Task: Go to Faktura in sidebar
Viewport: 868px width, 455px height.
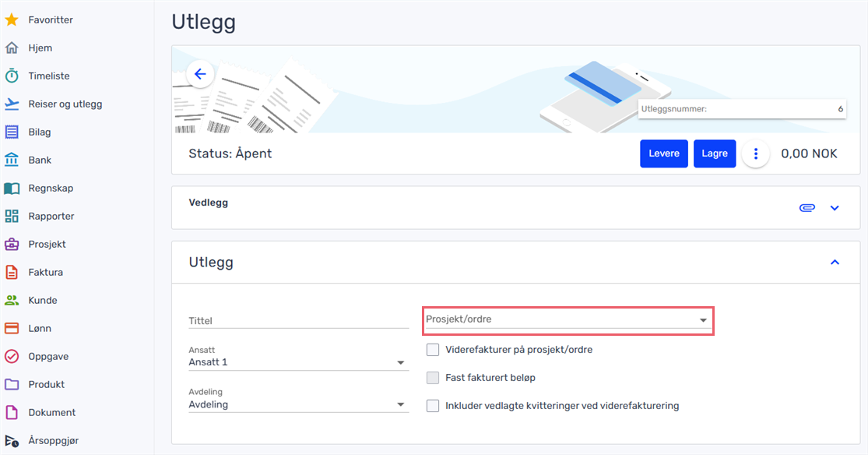Action: pos(46,272)
